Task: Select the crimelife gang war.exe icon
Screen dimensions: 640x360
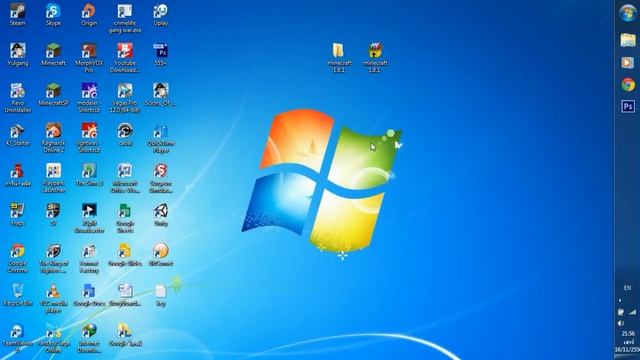Action: (x=125, y=18)
